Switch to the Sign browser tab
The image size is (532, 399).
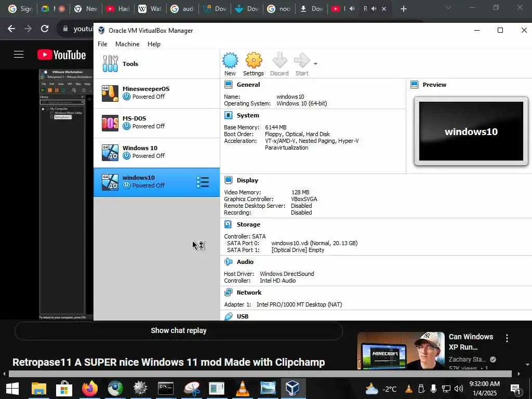click(20, 9)
